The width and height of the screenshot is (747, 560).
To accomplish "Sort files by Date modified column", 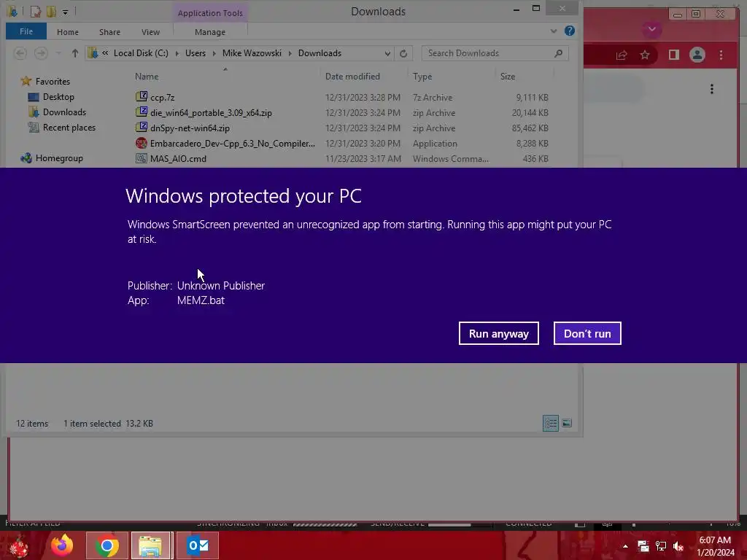I will pyautogui.click(x=352, y=76).
